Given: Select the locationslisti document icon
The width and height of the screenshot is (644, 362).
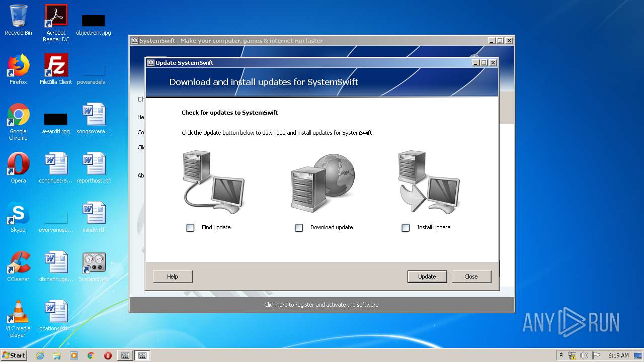Looking at the screenshot, I should tap(56, 316).
